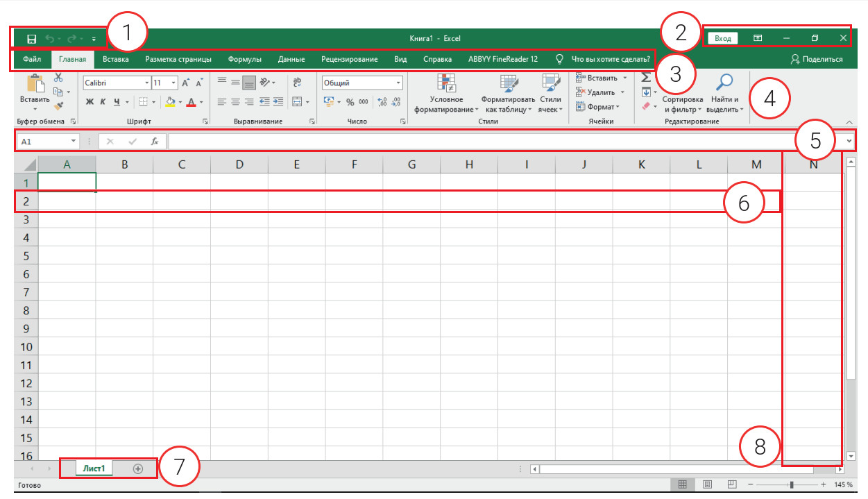Rotate text with the orientation icon
Image resolution: width=868 pixels, height=499 pixels.
264,83
